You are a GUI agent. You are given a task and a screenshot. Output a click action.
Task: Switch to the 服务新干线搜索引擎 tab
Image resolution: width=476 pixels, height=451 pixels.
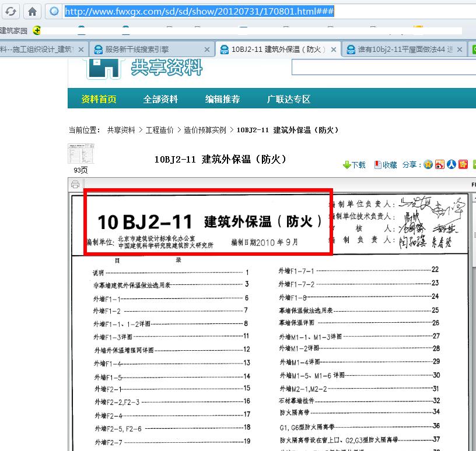[137, 50]
